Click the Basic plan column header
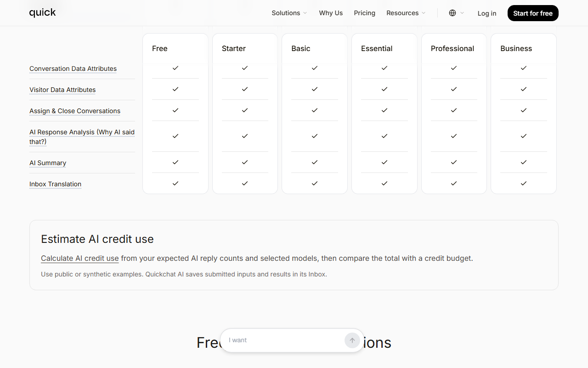The height and width of the screenshot is (368, 588). click(300, 48)
